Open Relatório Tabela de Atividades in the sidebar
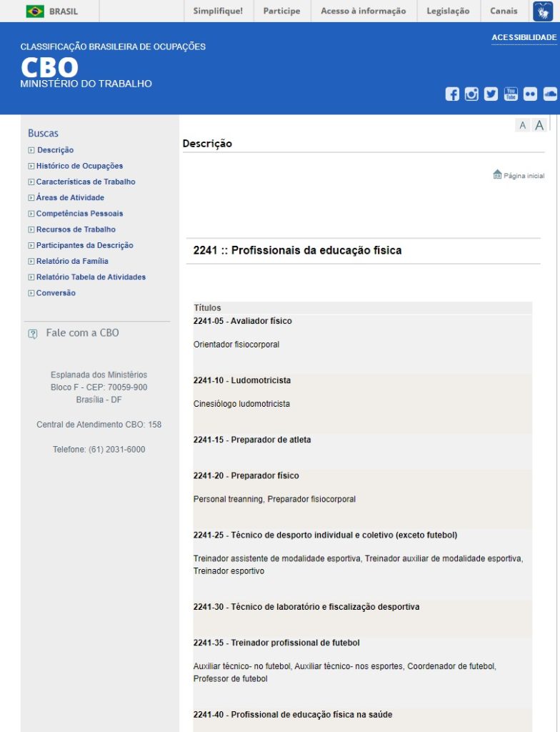Viewport: 560px width, 732px height. (x=91, y=277)
